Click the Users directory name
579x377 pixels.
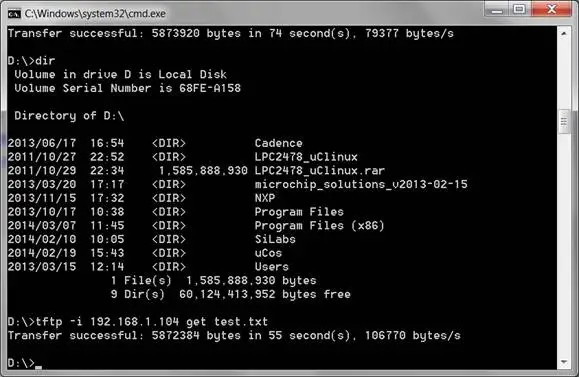[x=271, y=267]
